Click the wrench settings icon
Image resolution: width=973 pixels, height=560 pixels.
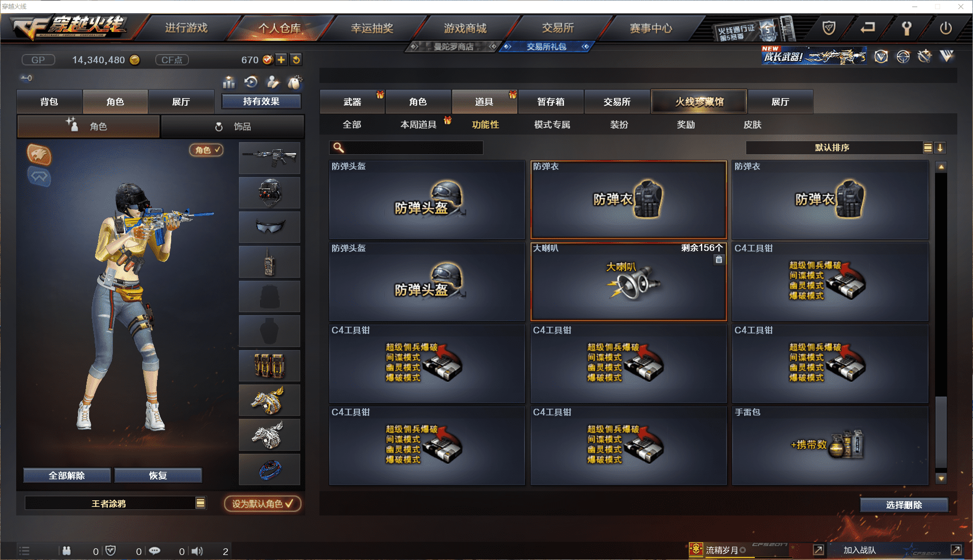click(x=907, y=28)
